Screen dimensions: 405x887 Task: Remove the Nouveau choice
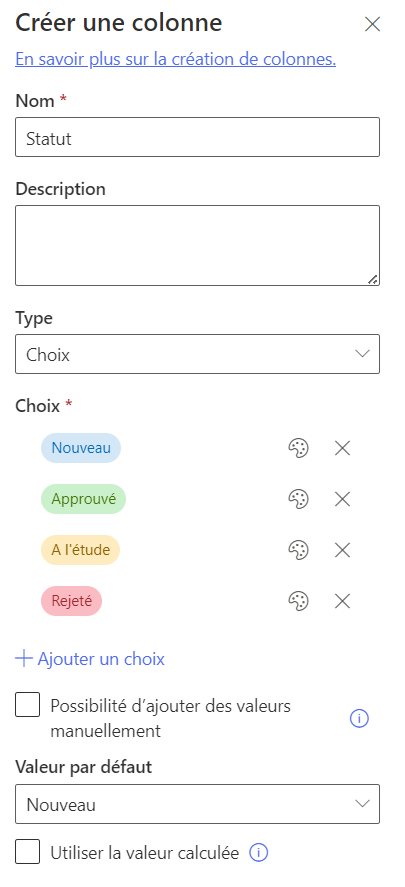(342, 449)
